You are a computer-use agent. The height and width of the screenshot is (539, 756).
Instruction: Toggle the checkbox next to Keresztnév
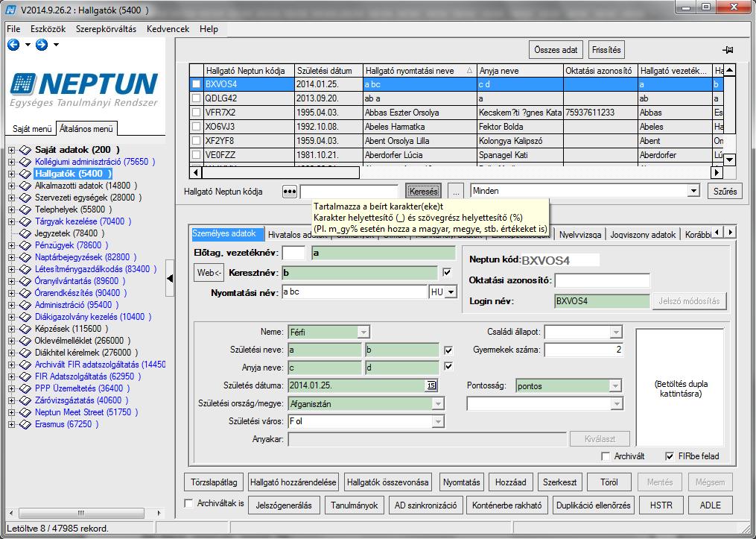coord(447,272)
